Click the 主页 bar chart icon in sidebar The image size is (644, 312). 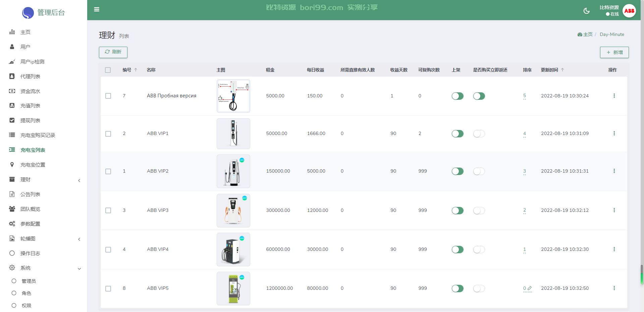[12, 32]
